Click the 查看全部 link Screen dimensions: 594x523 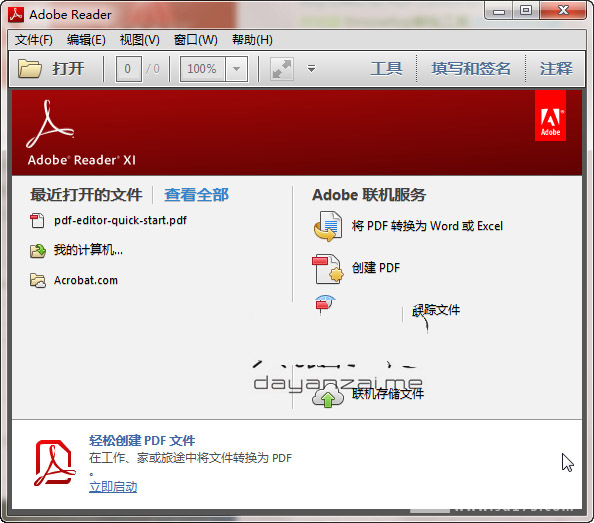coord(196,195)
